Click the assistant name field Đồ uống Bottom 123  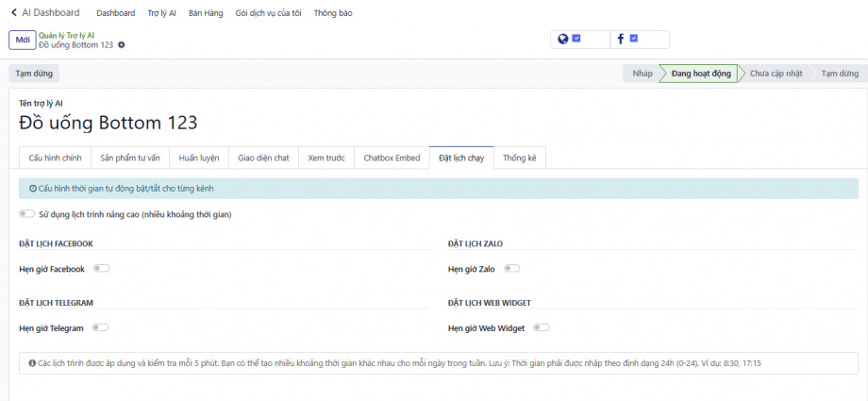click(x=108, y=123)
